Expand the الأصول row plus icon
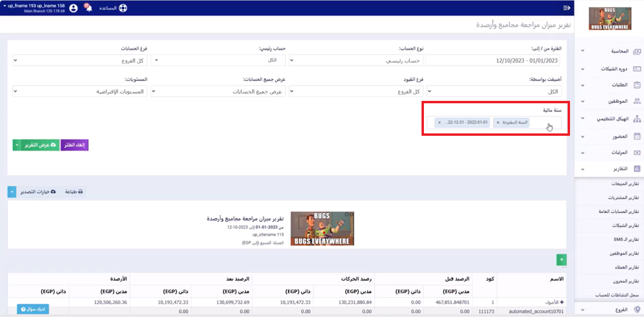 pyautogui.click(x=562, y=302)
